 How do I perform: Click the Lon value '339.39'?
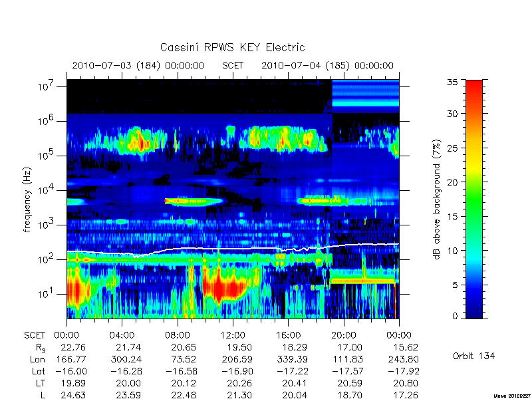293,359
